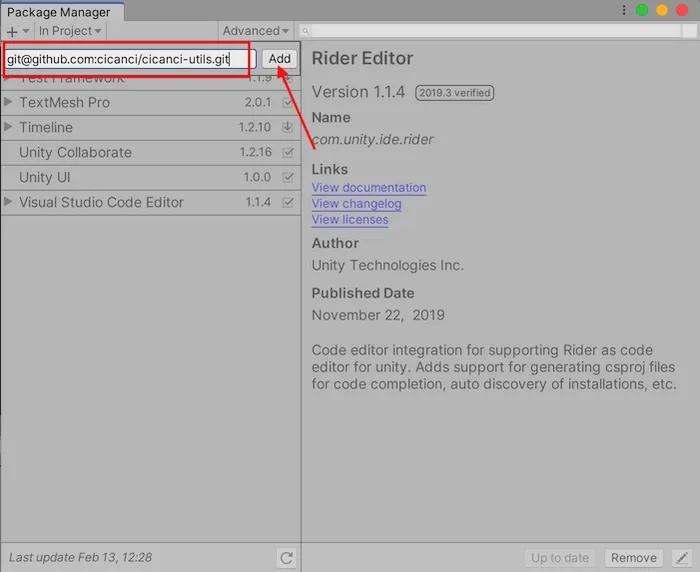Image resolution: width=700 pixels, height=572 pixels.
Task: Click the green window button
Action: (642, 10)
